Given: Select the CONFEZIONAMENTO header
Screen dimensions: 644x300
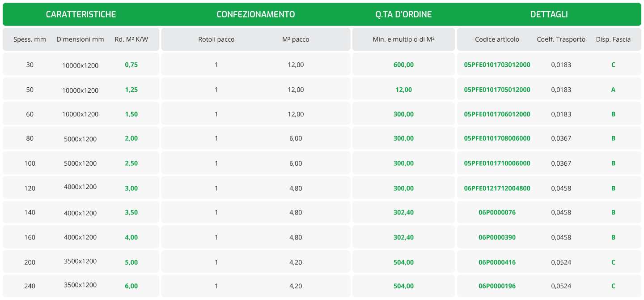Looking at the screenshot, I should point(256,14).
